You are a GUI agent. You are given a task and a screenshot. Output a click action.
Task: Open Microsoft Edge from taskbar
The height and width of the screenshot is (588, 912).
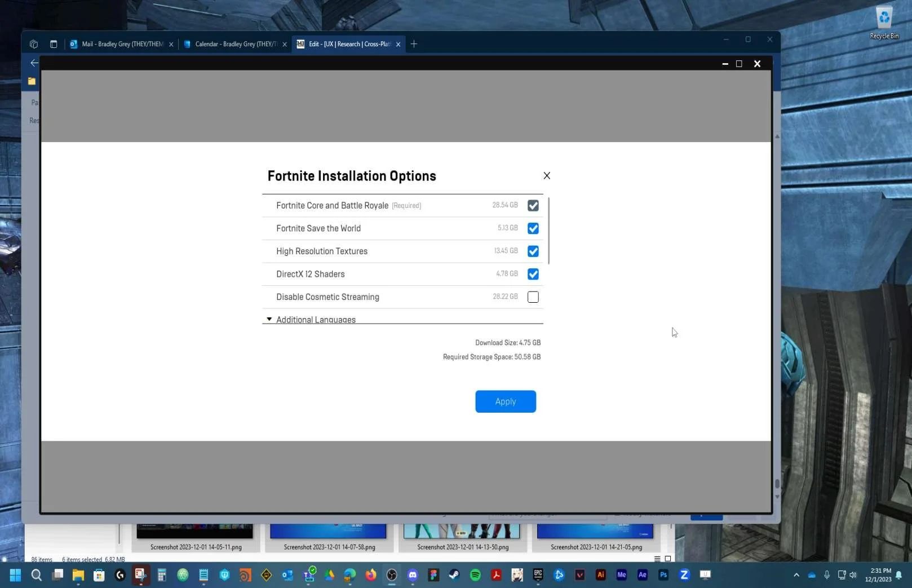click(x=350, y=575)
